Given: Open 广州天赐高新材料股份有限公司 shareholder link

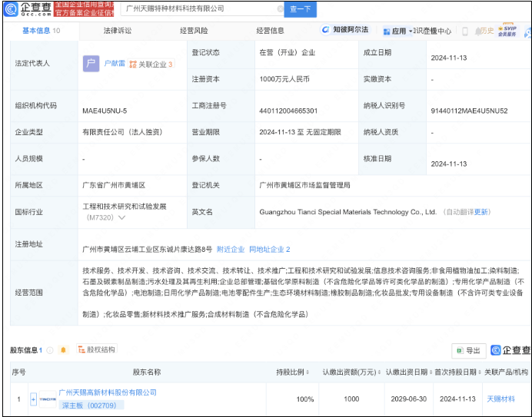Looking at the screenshot, I should [x=108, y=392].
